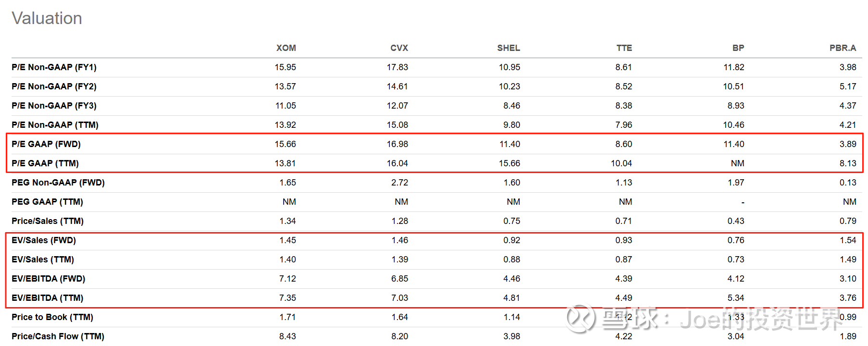
Task: Click BP value 8.93 in FY3 row
Action: pos(736,106)
